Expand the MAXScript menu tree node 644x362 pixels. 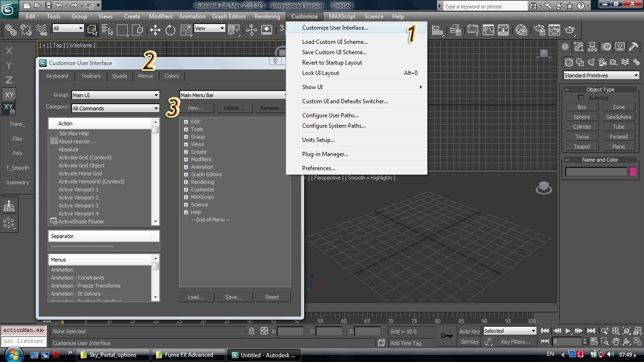[x=186, y=197]
